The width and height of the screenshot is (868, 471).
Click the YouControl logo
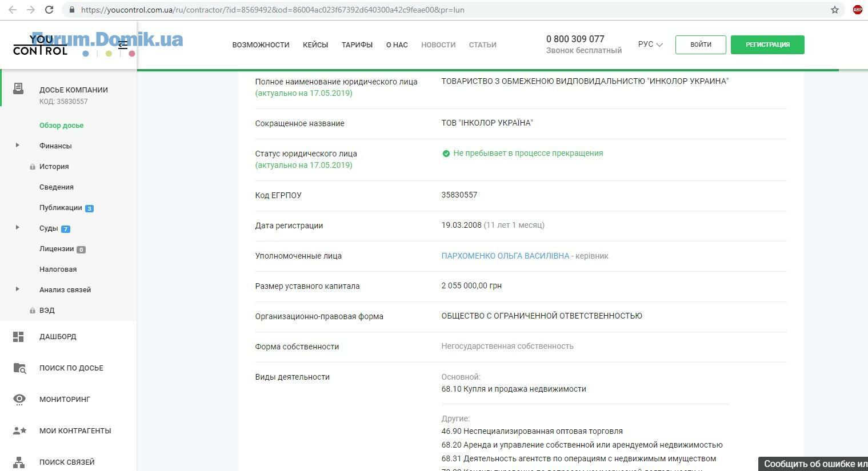pyautogui.click(x=40, y=45)
